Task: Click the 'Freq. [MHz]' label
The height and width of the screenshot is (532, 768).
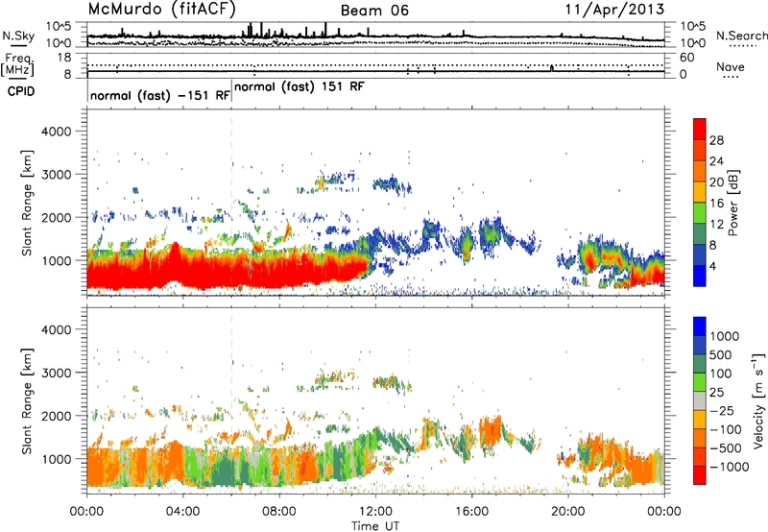Action: [17, 65]
